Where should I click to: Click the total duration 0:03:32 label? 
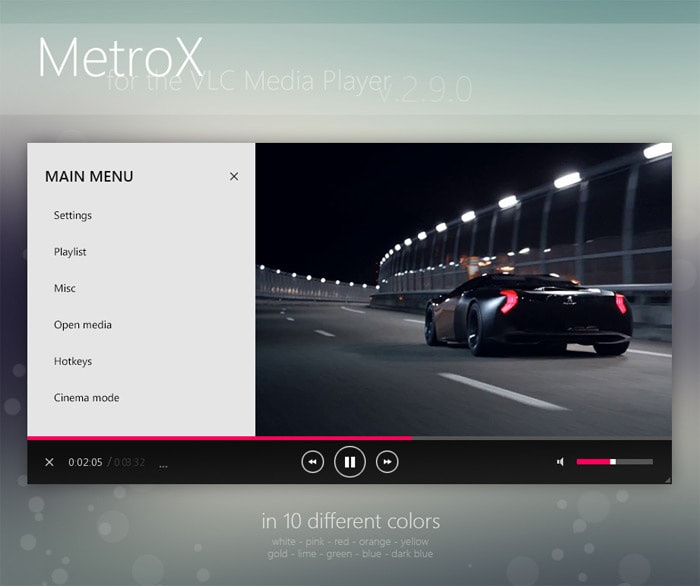click(x=129, y=463)
